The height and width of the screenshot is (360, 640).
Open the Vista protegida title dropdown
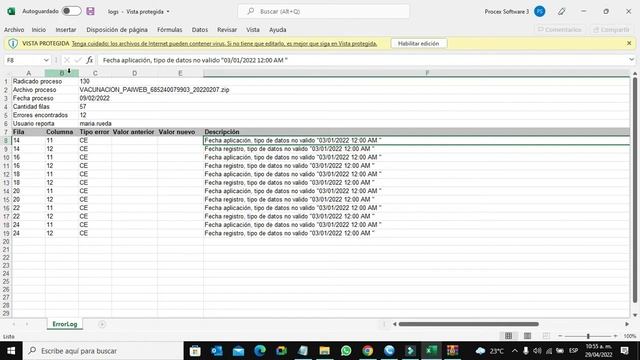click(x=168, y=12)
